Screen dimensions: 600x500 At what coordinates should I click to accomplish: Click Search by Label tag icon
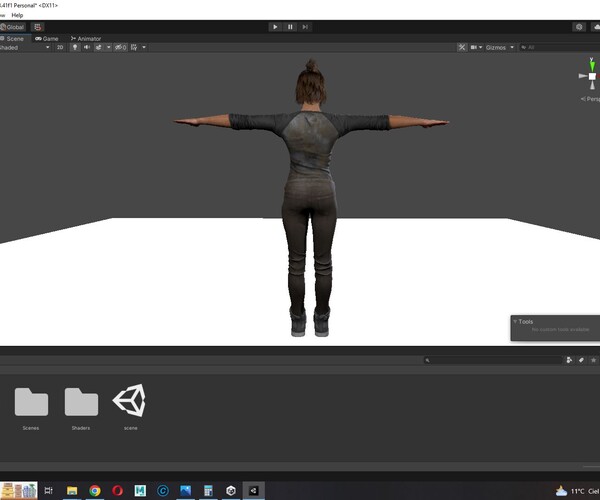pyautogui.click(x=581, y=360)
